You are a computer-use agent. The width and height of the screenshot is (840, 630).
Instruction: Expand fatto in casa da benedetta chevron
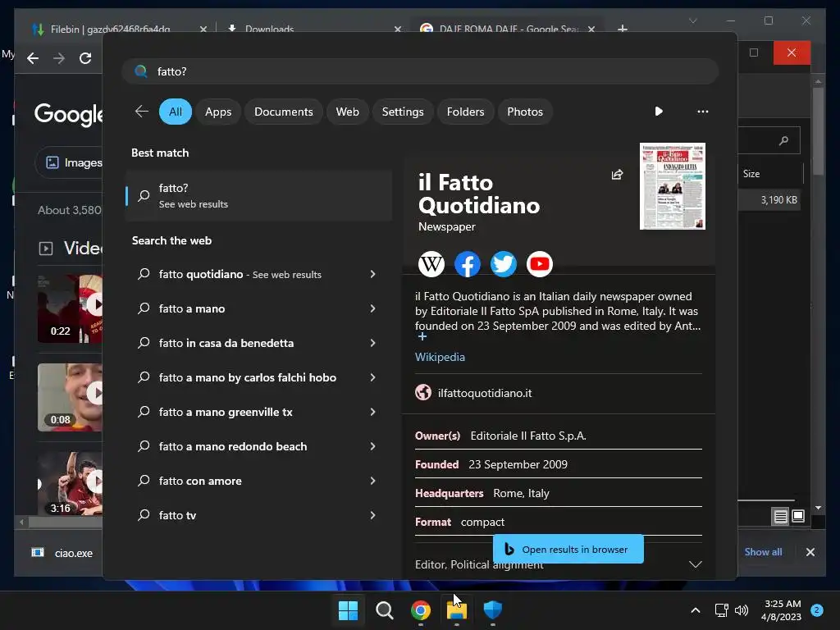point(373,343)
